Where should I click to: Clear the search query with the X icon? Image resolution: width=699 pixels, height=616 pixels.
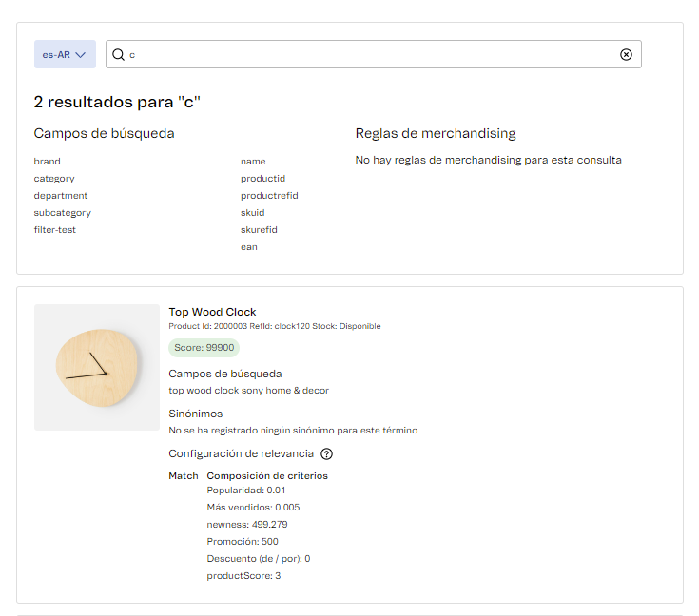(x=626, y=55)
